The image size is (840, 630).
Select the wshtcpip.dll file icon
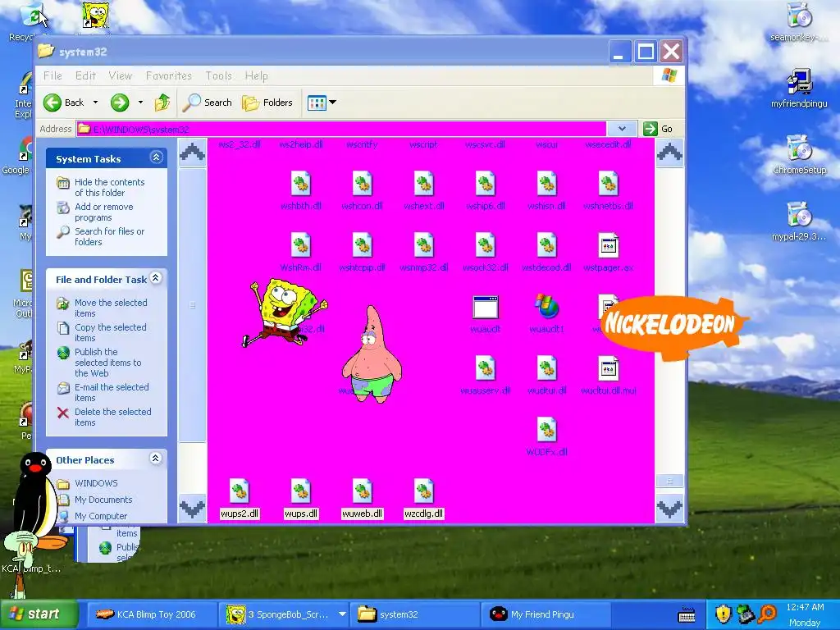coord(362,245)
